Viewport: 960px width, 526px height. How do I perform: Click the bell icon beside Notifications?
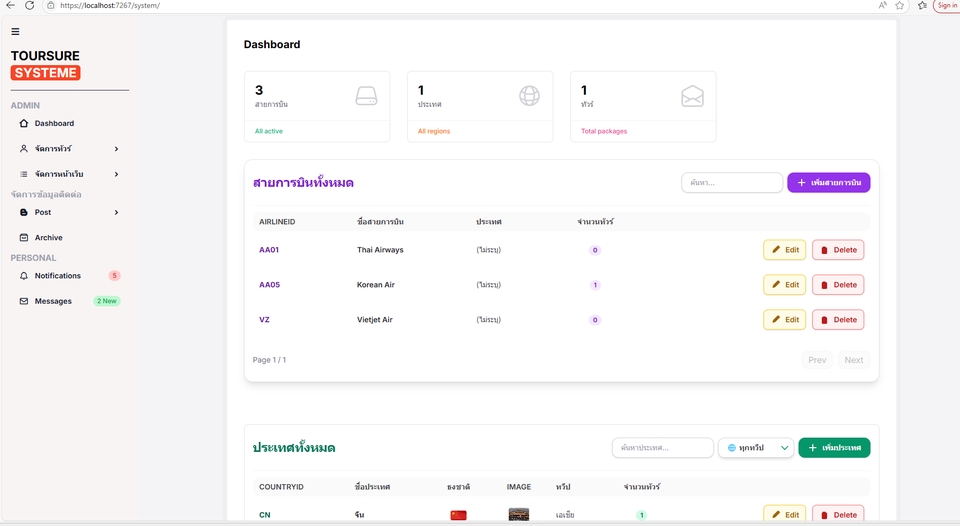tap(24, 276)
